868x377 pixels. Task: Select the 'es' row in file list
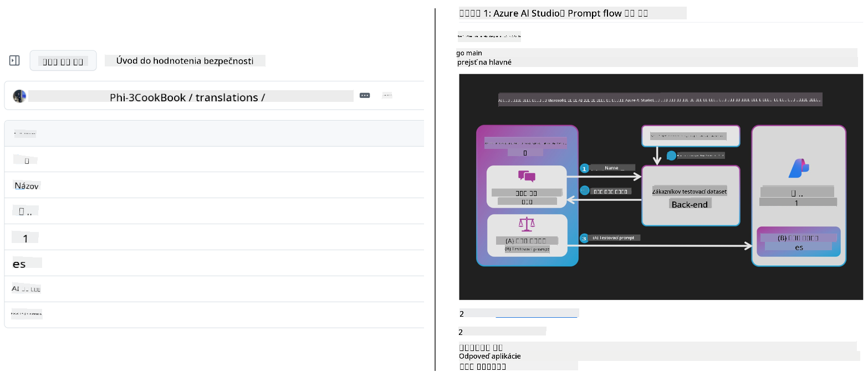[x=214, y=264]
